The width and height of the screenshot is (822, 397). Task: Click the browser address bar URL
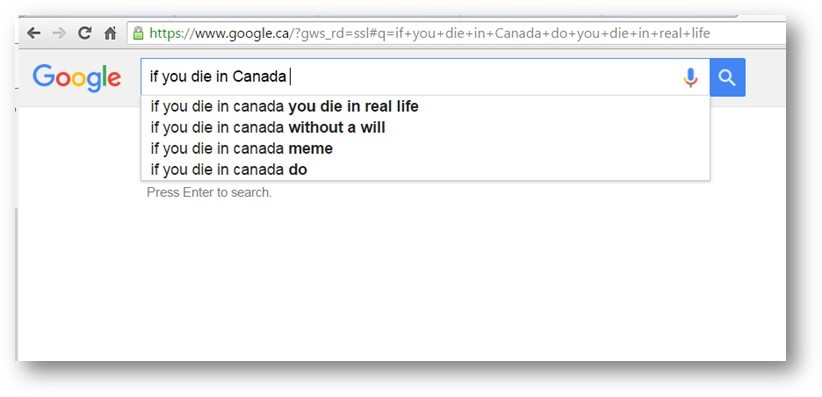click(456, 34)
